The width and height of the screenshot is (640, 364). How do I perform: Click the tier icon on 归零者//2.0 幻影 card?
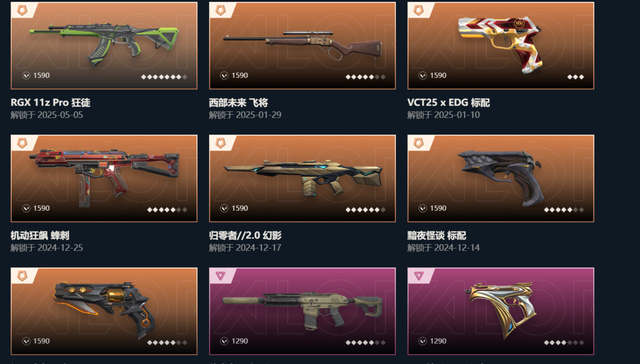point(220,143)
